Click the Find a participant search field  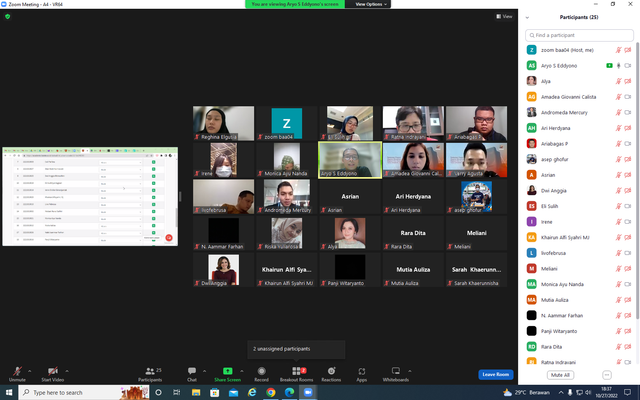(x=579, y=35)
